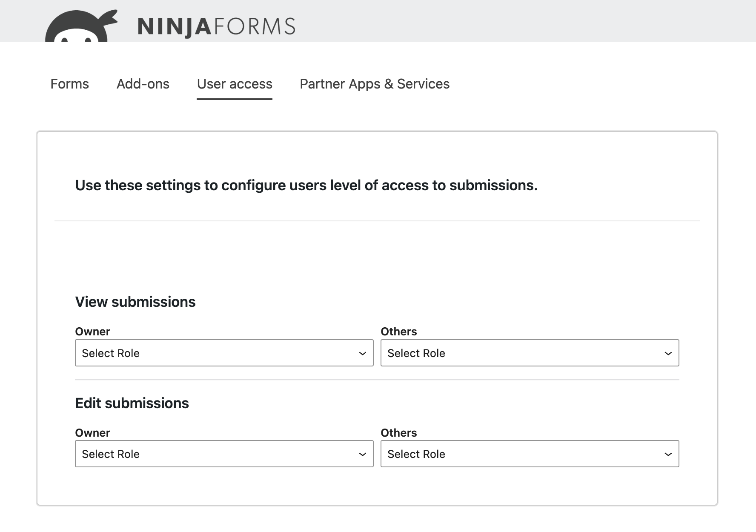Viewport: 756px width, 532px height.
Task: Select the User access tab
Action: coord(235,84)
